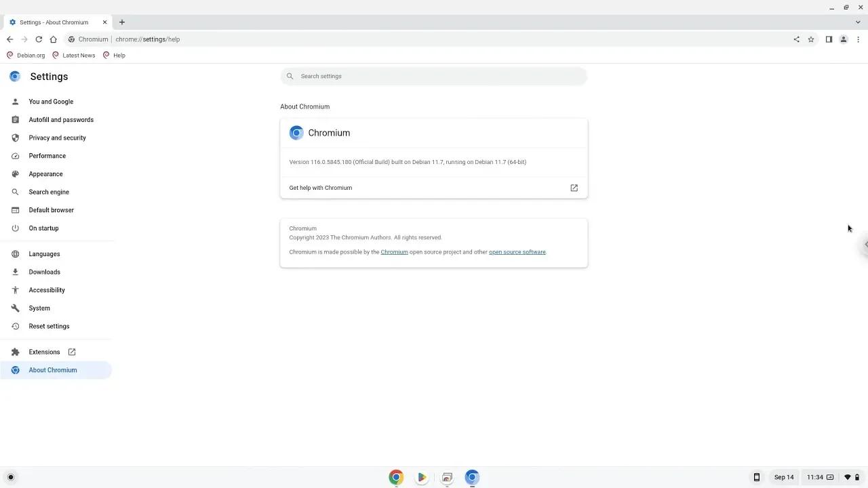Click the battery status icon in tray
The width and height of the screenshot is (868, 488).
point(857,477)
